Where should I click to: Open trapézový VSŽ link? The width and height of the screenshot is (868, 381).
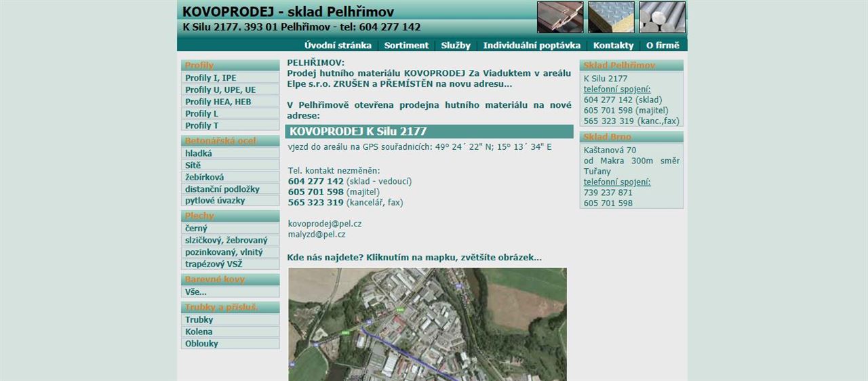coord(230,264)
